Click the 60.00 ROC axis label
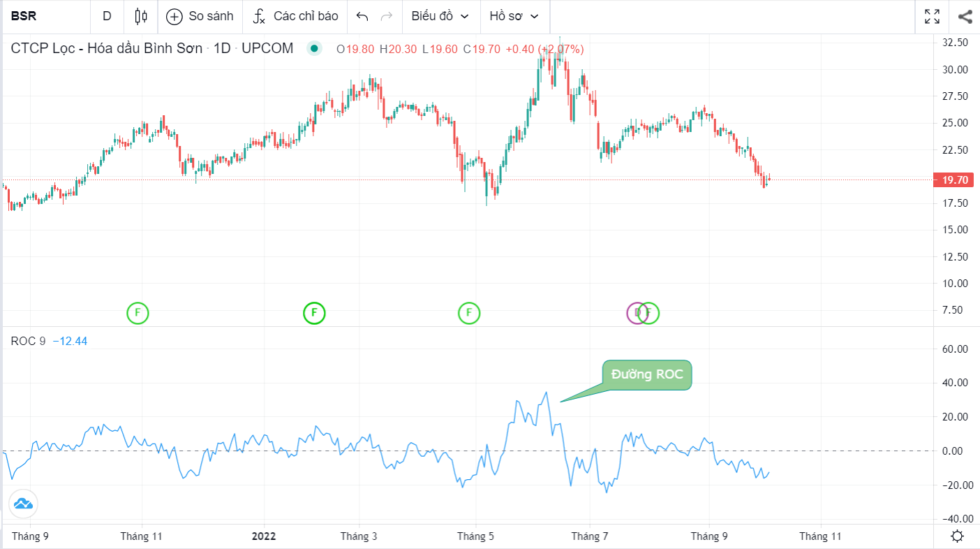 click(x=955, y=349)
